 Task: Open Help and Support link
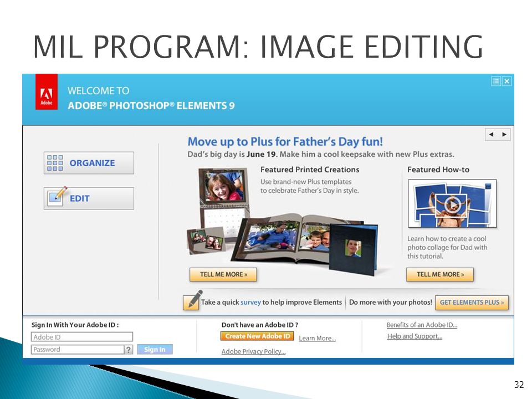[415, 336]
